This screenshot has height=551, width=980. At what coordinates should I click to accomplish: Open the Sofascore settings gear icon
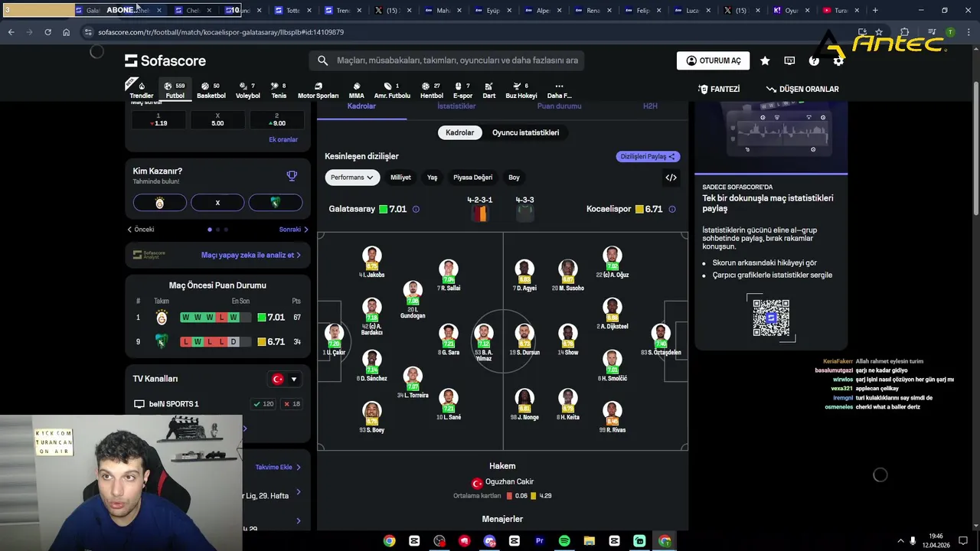point(838,60)
